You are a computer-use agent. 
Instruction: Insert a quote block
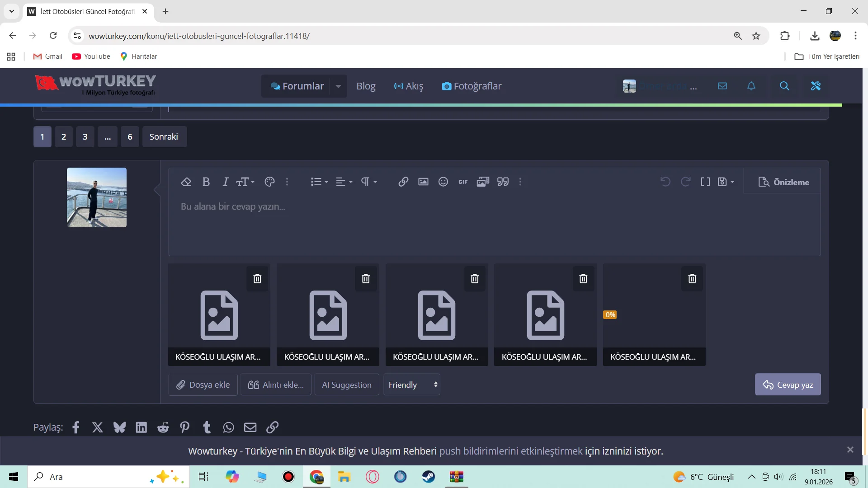click(x=503, y=182)
